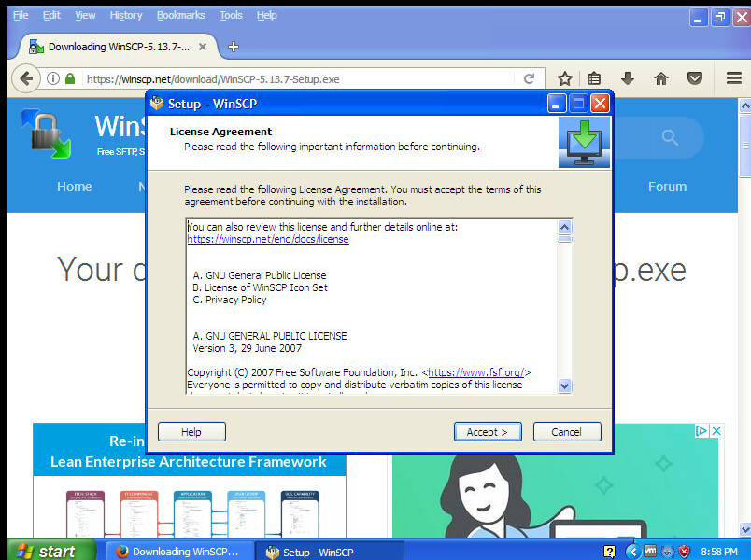The height and width of the screenshot is (560, 751).
Task: Switch to Setup - WinSCP taskbar item
Action: coord(330,552)
